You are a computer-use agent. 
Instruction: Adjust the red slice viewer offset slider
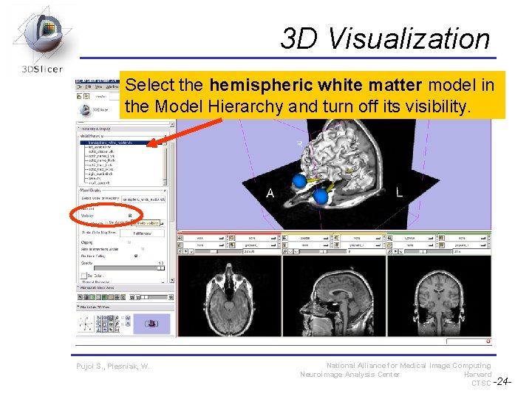pyautogui.click(x=219, y=251)
